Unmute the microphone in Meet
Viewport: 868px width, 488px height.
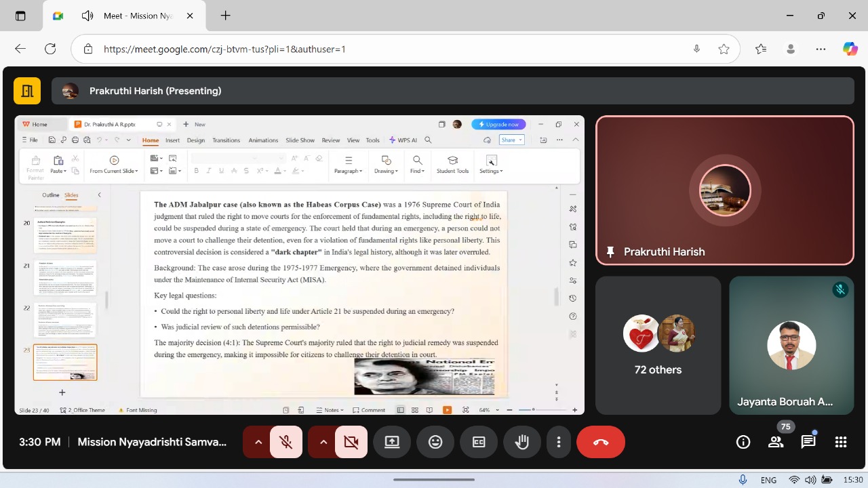click(286, 442)
